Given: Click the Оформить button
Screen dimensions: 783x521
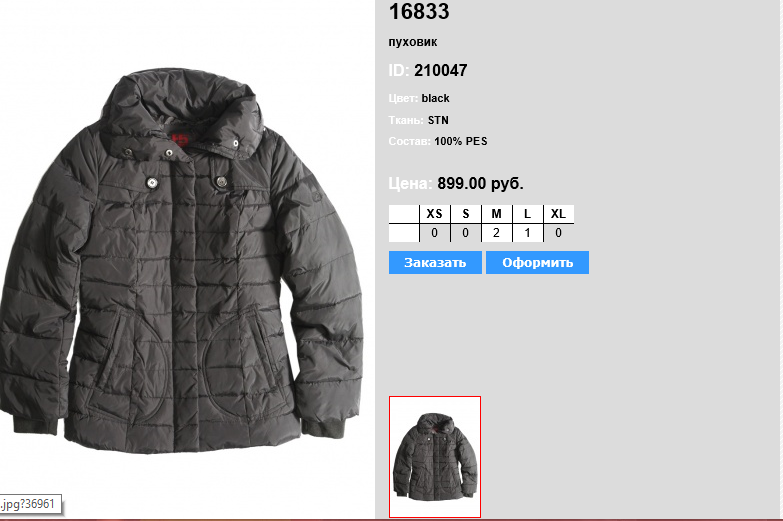Looking at the screenshot, I should pyautogui.click(x=537, y=262).
